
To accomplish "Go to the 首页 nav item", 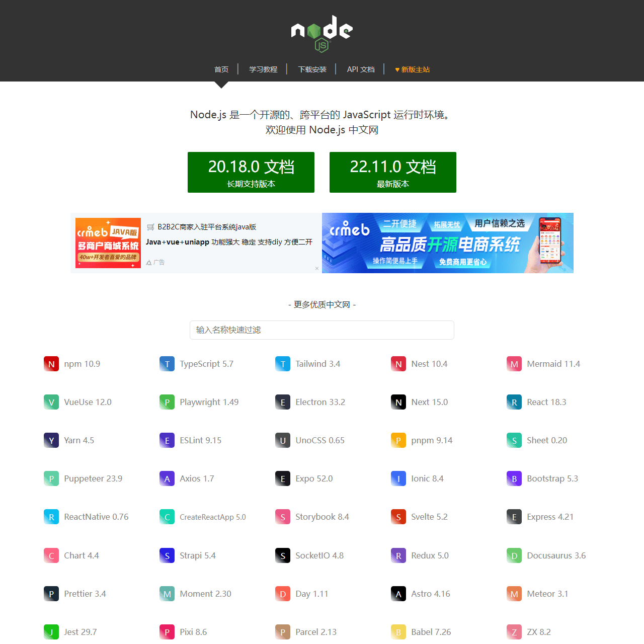I will (x=221, y=69).
